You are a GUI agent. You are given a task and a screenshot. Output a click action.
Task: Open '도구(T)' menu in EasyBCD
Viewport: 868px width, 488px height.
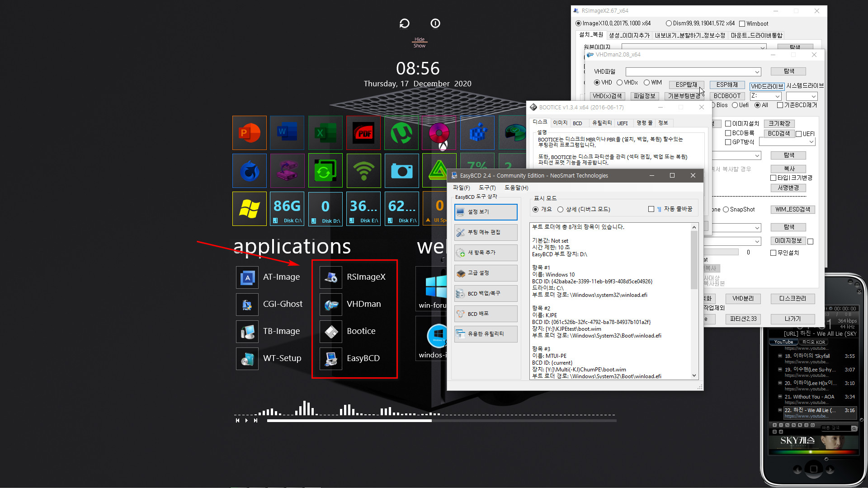click(487, 188)
